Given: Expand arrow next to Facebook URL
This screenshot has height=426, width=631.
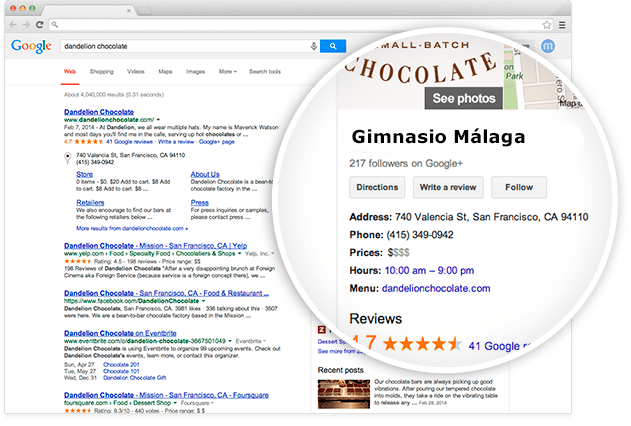Looking at the screenshot, I should point(204,301).
